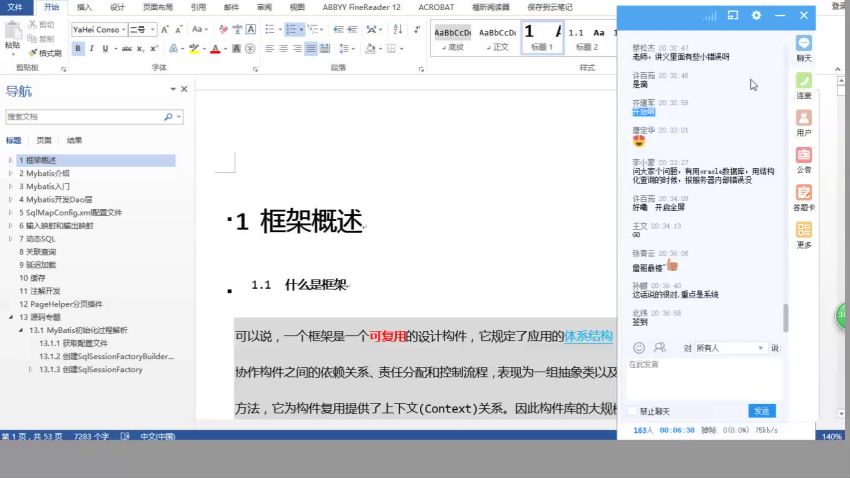
Task: Expand the 2 Mybatis heading
Action: coord(10,173)
